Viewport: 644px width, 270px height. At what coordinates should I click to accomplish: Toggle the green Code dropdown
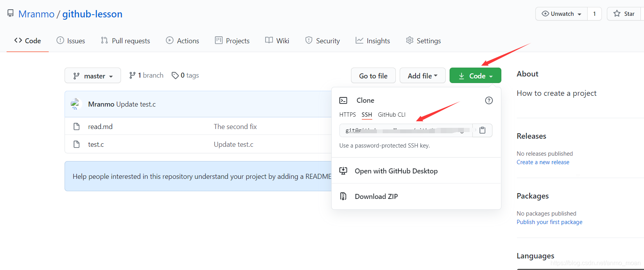point(475,75)
